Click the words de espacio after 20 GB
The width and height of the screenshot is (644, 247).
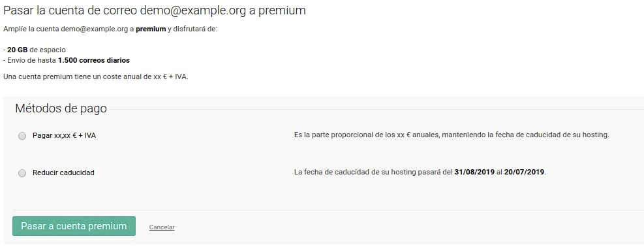(x=48, y=50)
